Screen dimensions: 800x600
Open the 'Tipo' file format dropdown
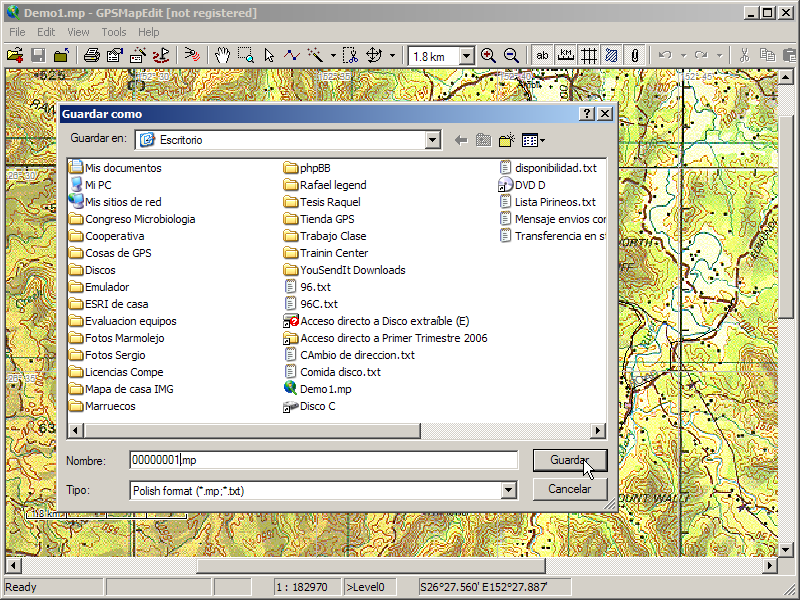(508, 490)
